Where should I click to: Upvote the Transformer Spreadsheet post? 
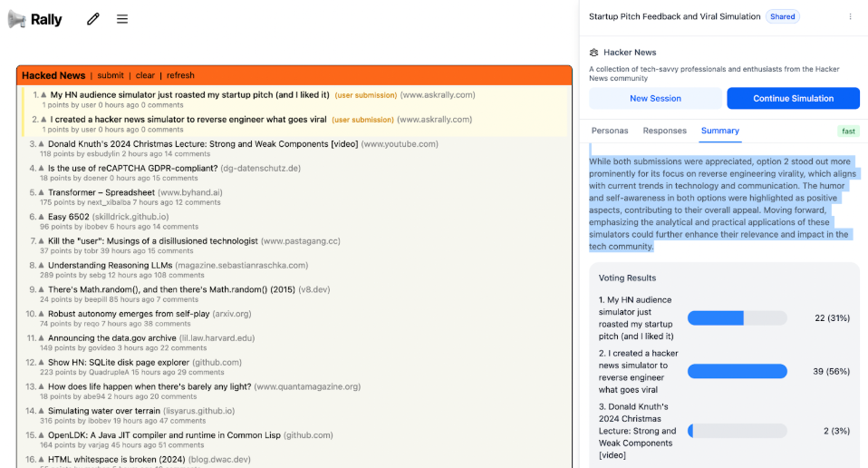(42, 192)
